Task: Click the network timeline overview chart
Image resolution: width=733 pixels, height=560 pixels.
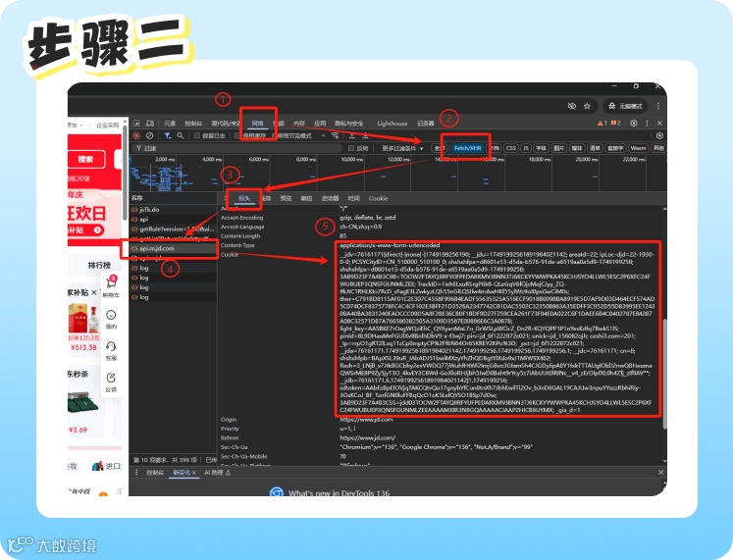Action: coord(397,174)
